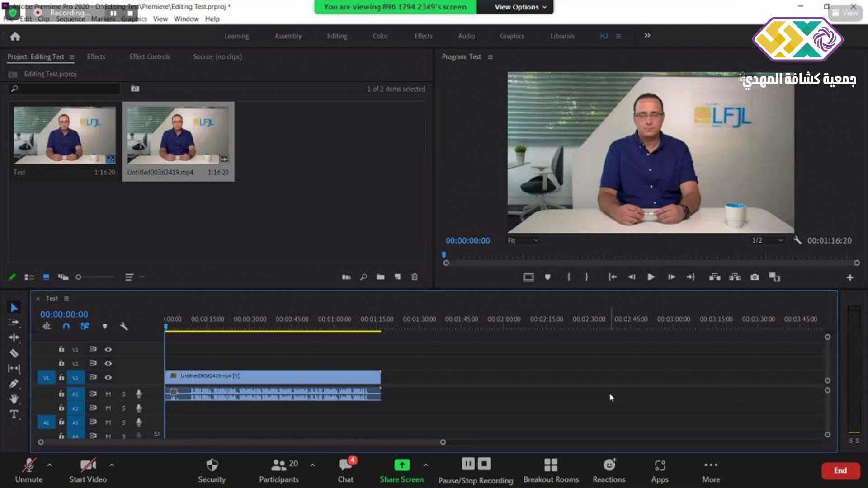The height and width of the screenshot is (488, 868).
Task: Mute audio track A1
Action: pyautogui.click(x=108, y=394)
